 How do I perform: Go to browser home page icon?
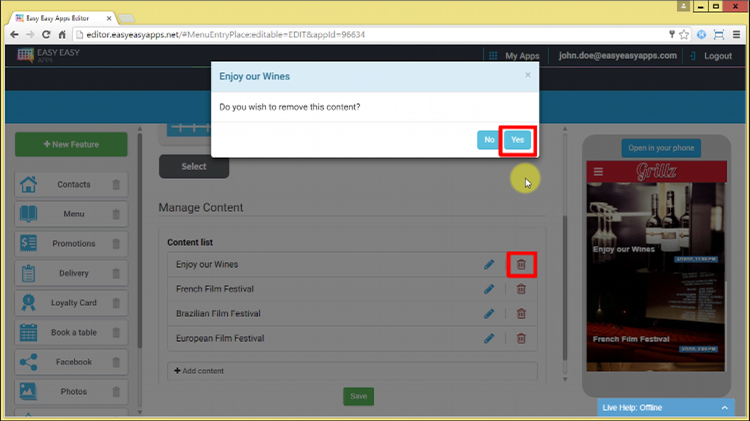62,34
